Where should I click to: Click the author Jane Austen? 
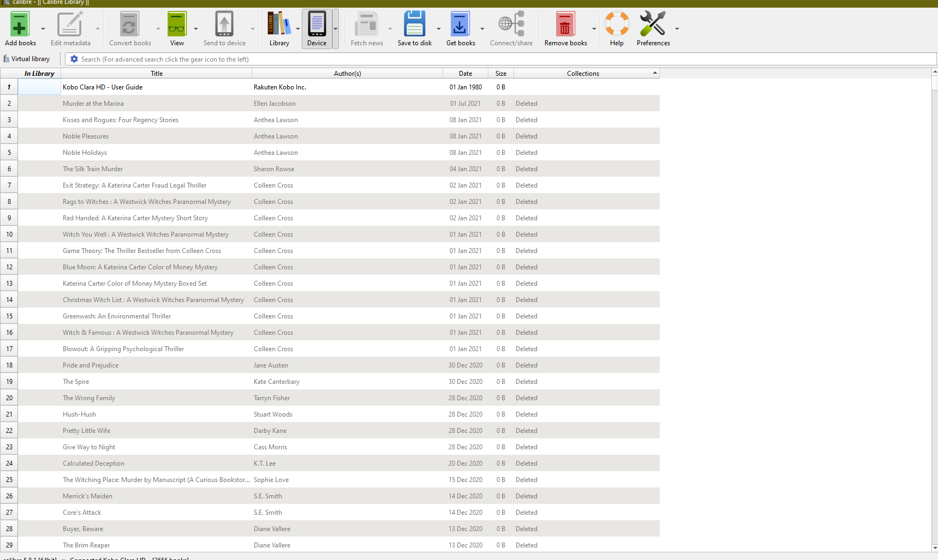pyautogui.click(x=271, y=365)
